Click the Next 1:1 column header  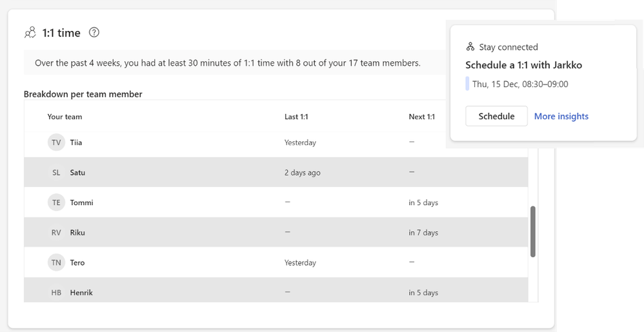[421, 117]
